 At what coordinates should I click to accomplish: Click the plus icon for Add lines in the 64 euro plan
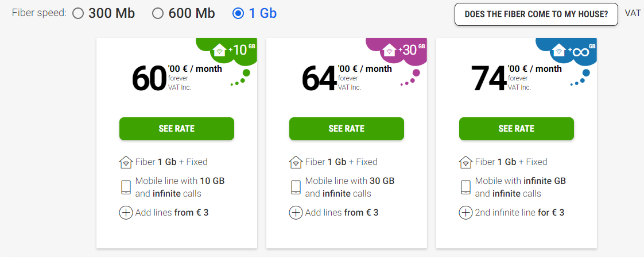point(296,213)
